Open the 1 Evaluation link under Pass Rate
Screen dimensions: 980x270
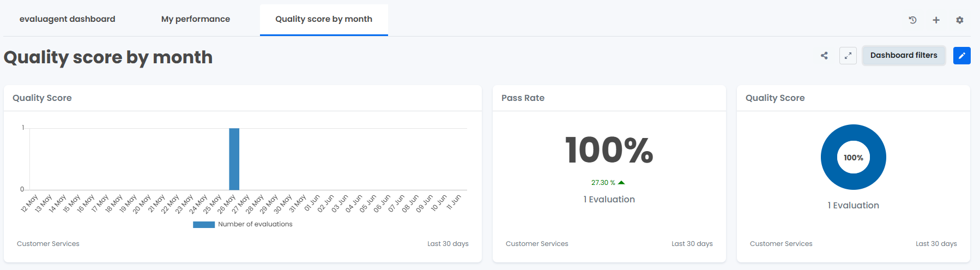click(609, 200)
